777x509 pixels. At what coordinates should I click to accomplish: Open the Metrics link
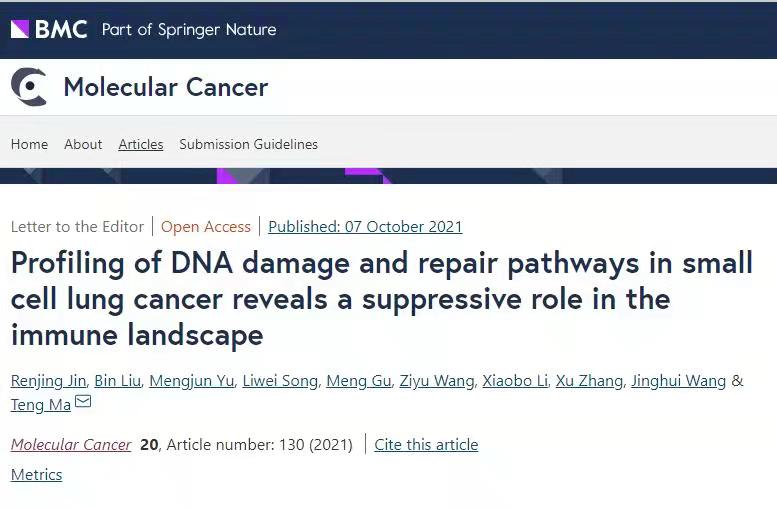click(x=37, y=475)
